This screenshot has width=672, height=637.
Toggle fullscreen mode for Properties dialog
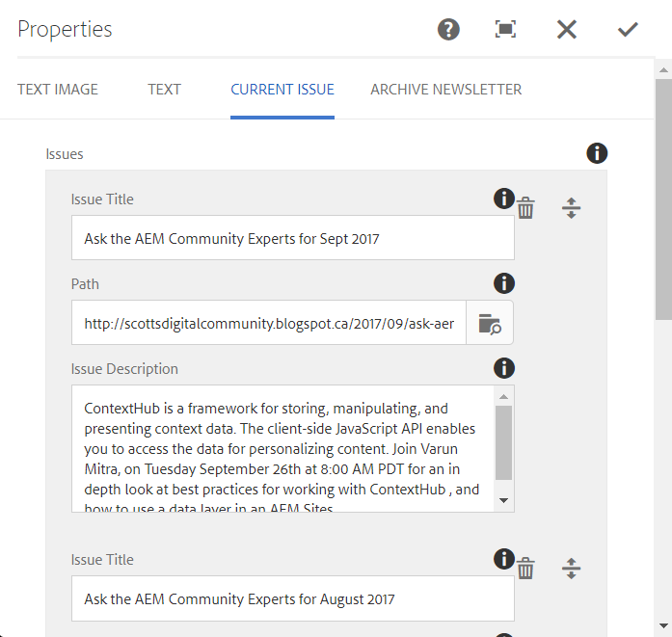505,29
